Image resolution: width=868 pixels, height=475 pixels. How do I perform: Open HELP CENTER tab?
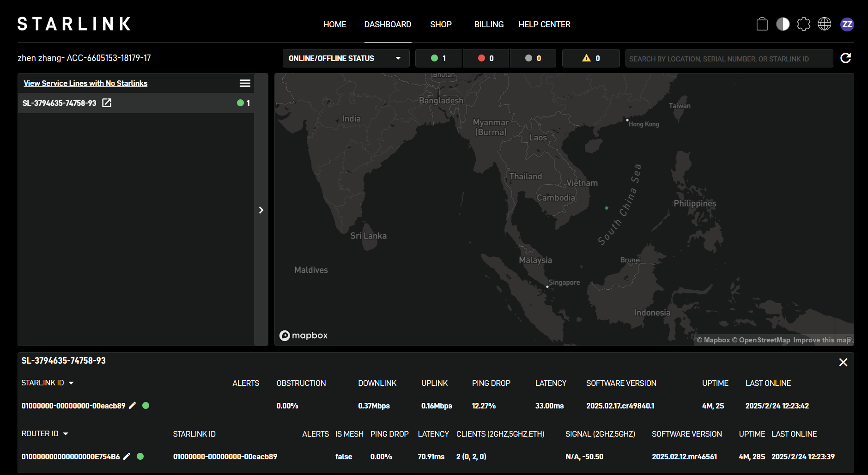pyautogui.click(x=544, y=24)
